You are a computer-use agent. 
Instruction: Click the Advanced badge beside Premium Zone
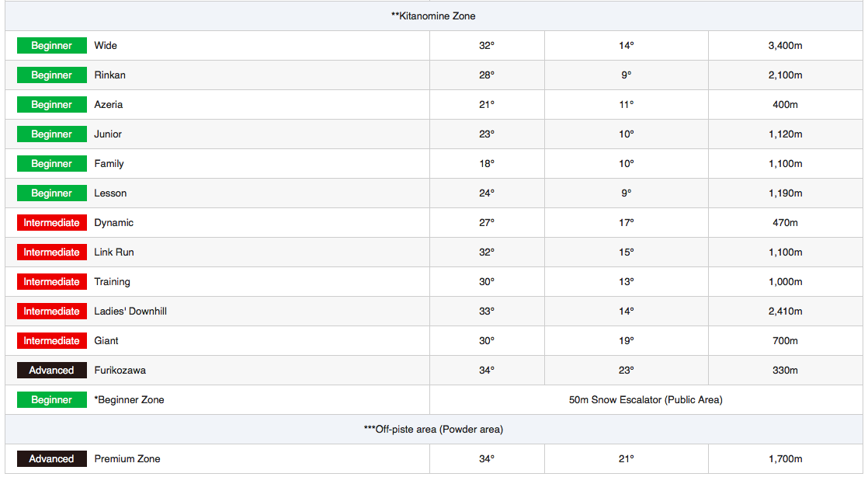[x=51, y=459]
